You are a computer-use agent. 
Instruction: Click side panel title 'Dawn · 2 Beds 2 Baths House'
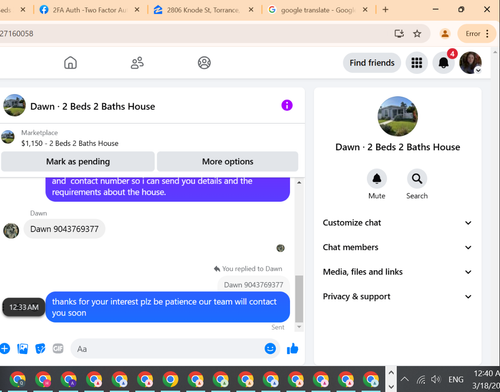(397, 147)
